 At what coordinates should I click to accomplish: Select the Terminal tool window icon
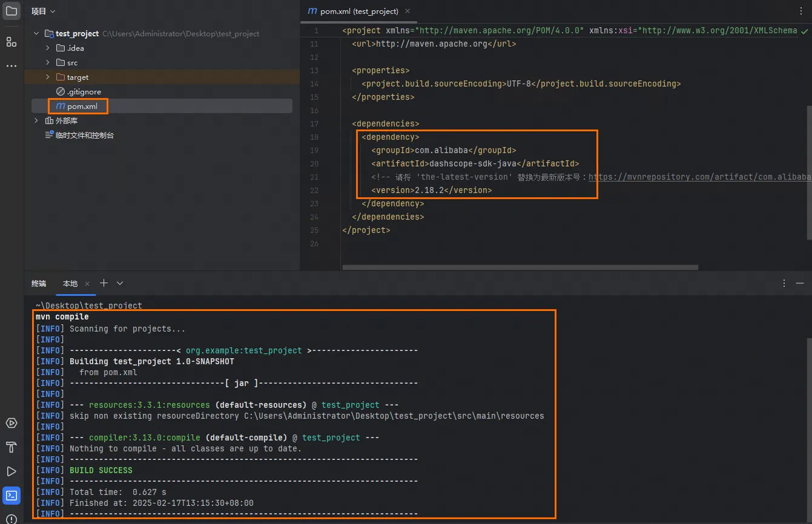point(12,496)
